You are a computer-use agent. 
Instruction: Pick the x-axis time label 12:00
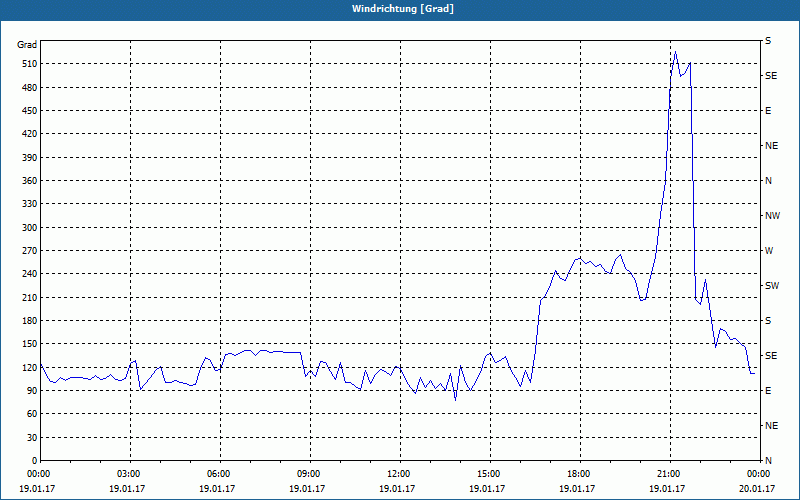(398, 474)
